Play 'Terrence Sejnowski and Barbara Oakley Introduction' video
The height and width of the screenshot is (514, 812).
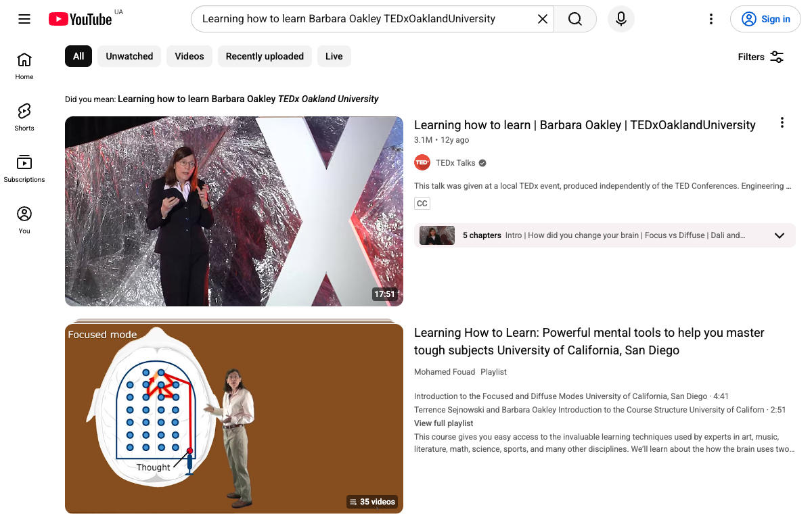(x=600, y=410)
